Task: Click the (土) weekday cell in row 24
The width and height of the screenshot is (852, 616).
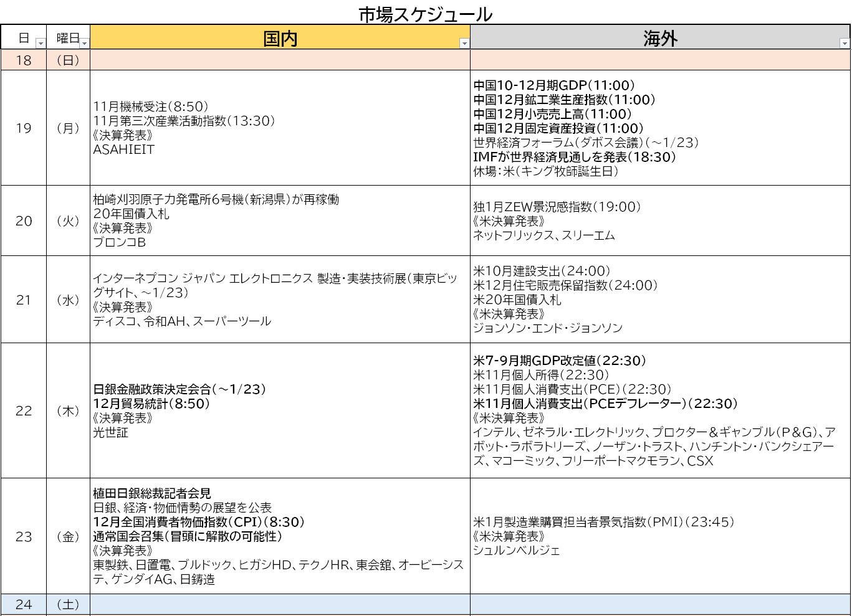Action: (68, 604)
